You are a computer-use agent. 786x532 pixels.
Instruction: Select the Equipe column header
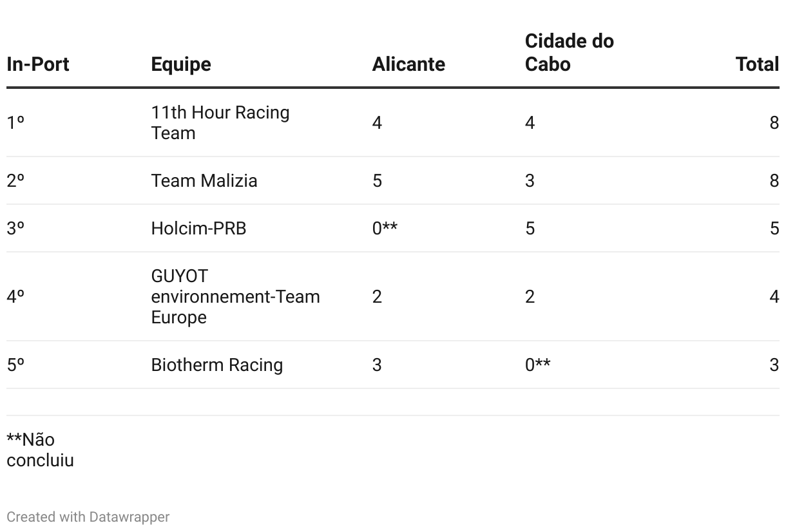181,64
